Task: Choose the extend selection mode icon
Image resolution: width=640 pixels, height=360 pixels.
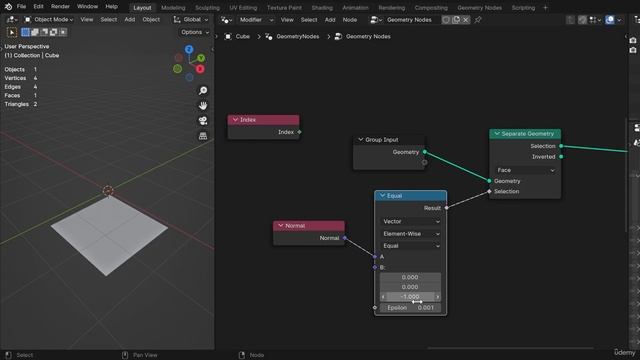Action: [35, 32]
